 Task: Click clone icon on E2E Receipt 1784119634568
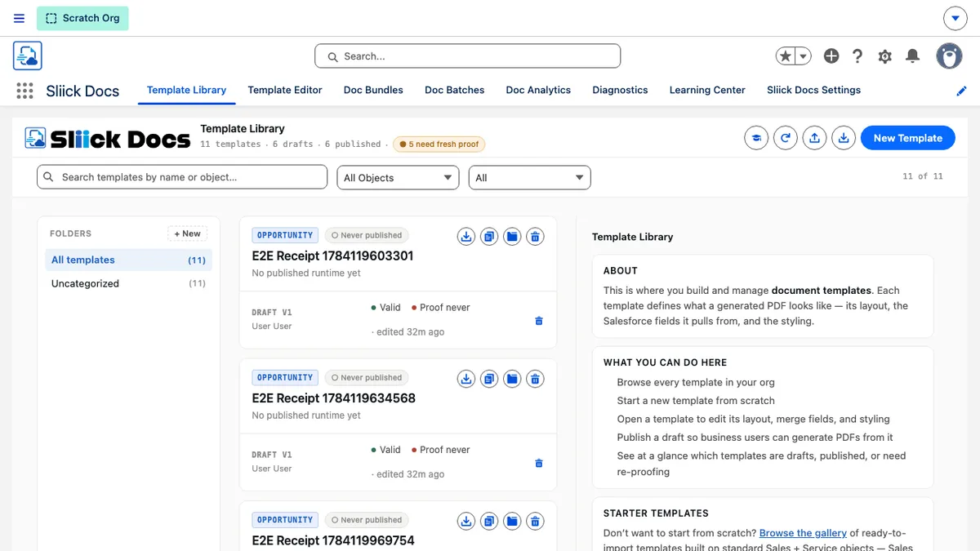click(x=489, y=379)
